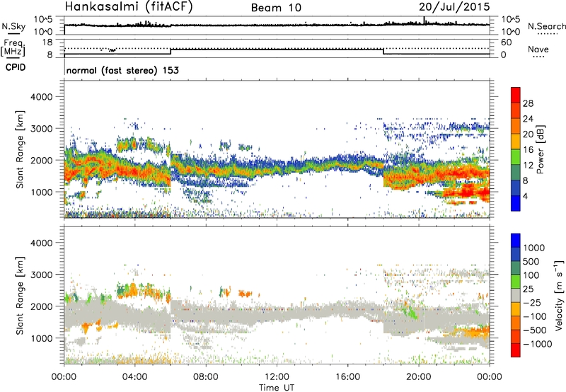Click the Time UT axis title

[277, 388]
